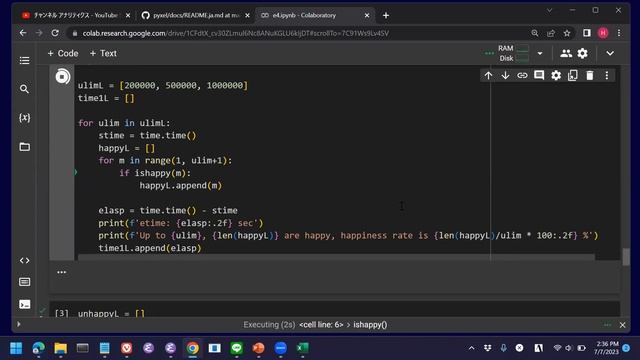Open Google Chrome from taskbar
The height and width of the screenshot is (360, 640).
(x=193, y=348)
